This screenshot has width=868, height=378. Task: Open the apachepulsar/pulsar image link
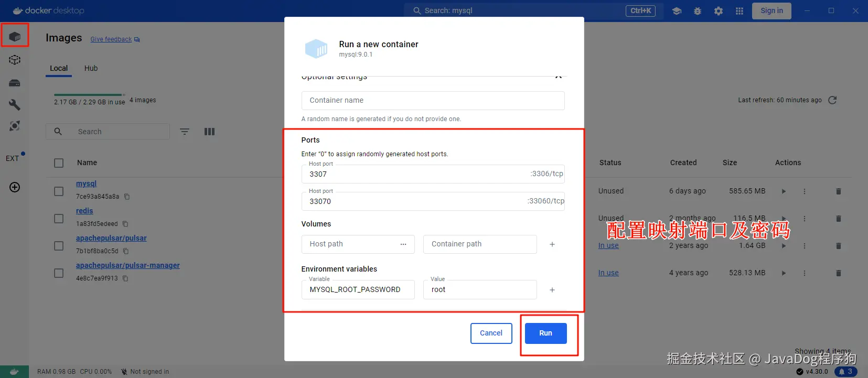point(111,238)
